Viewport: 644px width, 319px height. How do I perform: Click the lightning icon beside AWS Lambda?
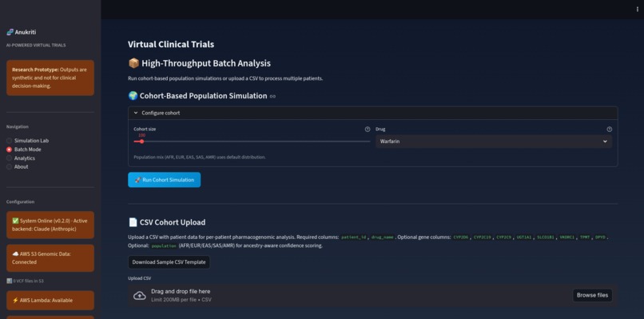coord(15,301)
